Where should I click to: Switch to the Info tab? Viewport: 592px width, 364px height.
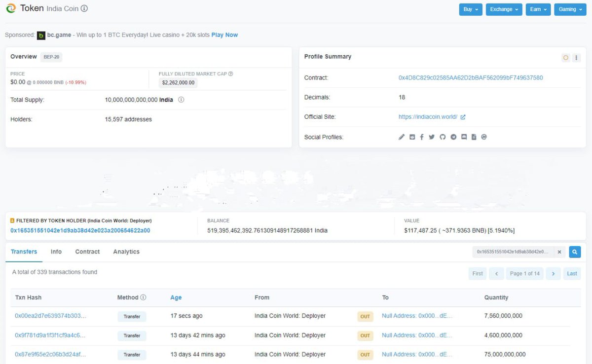coord(56,252)
